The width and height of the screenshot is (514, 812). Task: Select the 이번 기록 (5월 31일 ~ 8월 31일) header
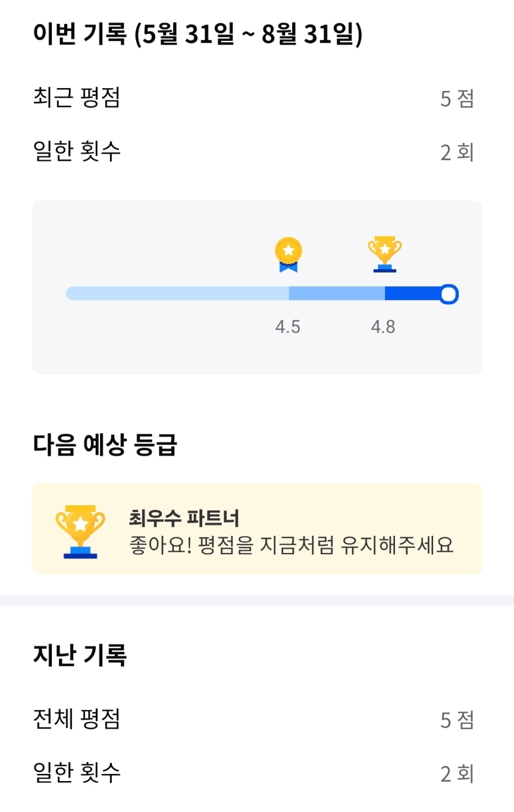198,36
